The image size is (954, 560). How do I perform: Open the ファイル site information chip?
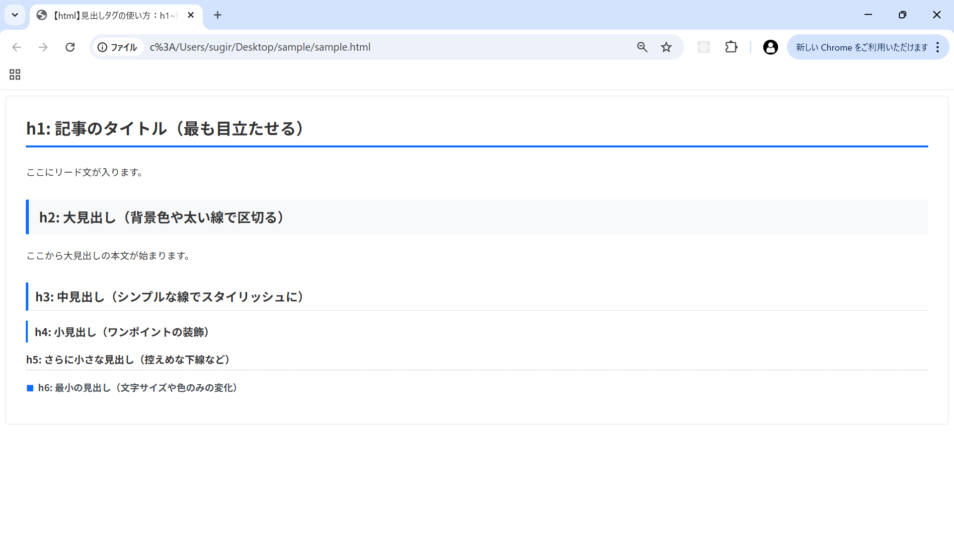(x=117, y=47)
